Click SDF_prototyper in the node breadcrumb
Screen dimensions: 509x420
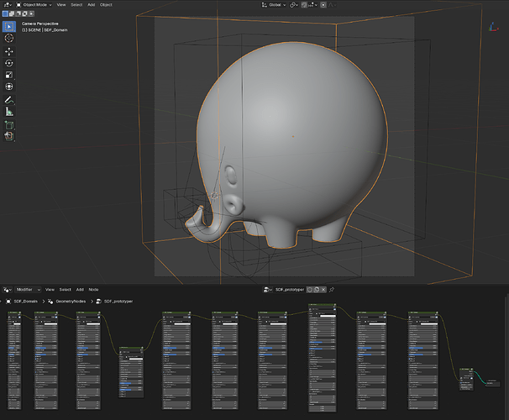click(x=118, y=302)
